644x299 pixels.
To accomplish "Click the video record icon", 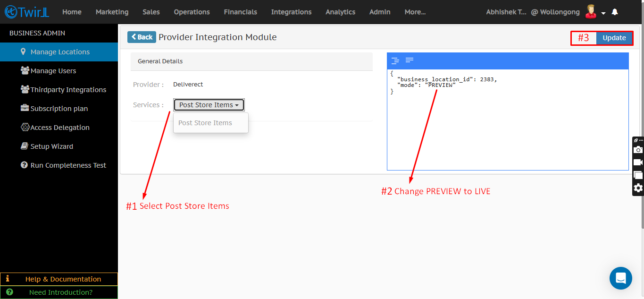I will [x=638, y=162].
